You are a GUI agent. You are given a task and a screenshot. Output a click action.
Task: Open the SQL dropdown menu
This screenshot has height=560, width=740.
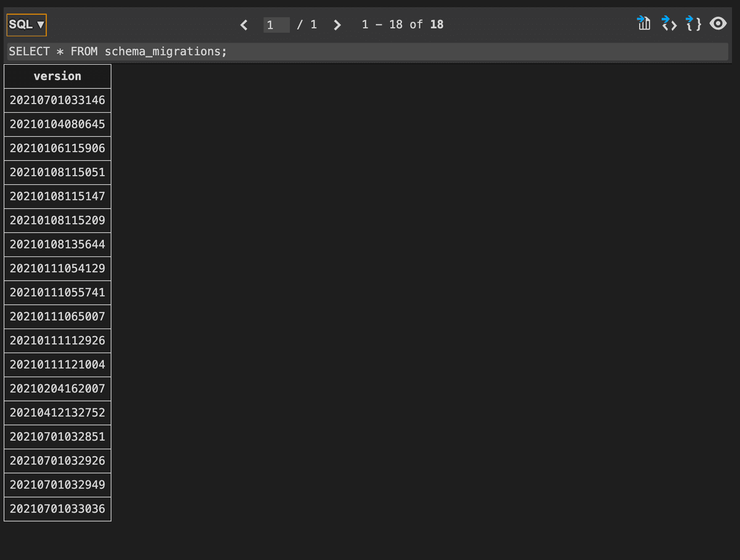[27, 25]
